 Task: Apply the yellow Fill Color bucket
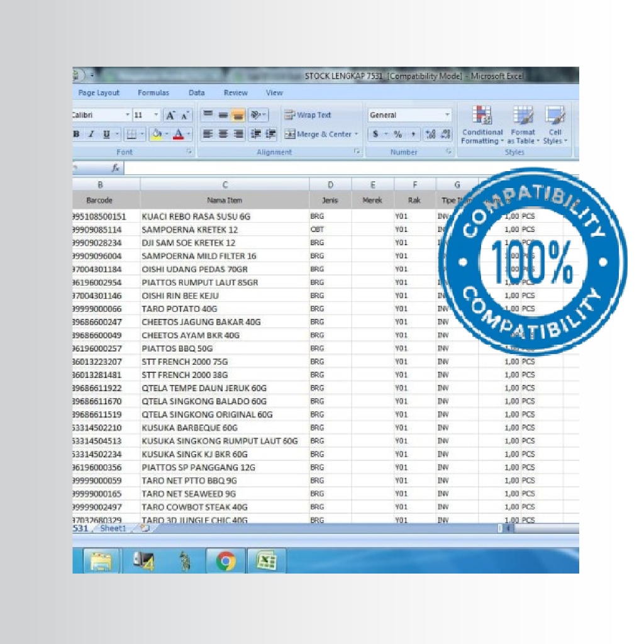[157, 134]
